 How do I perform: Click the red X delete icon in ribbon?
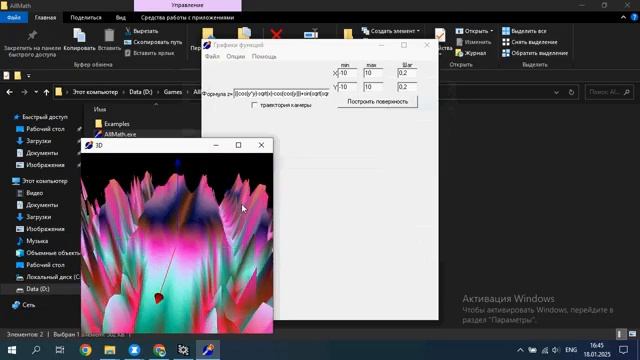(x=276, y=34)
